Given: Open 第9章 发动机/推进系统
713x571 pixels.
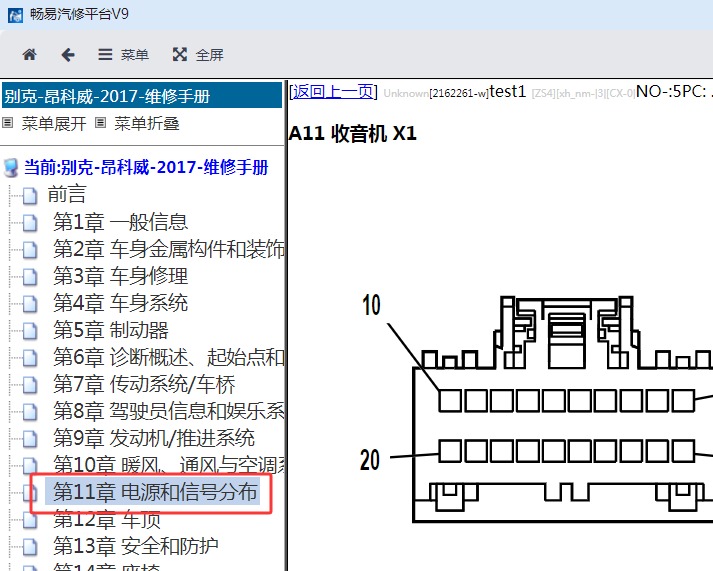Looking at the screenshot, I should [x=154, y=438].
